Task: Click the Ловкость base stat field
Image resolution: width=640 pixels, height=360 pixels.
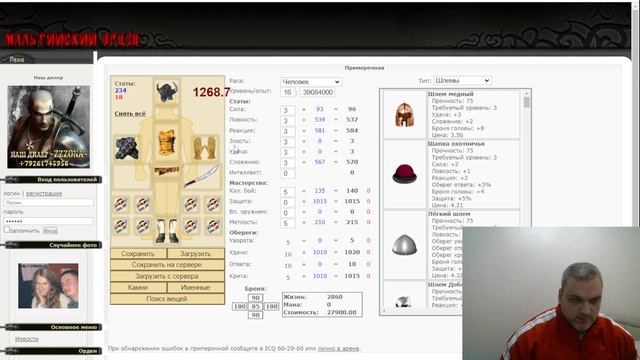Action: pos(288,120)
